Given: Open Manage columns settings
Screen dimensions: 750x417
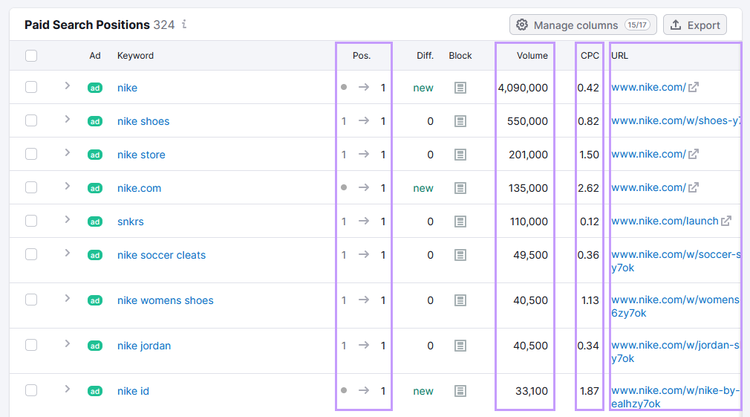Looking at the screenshot, I should (583, 25).
